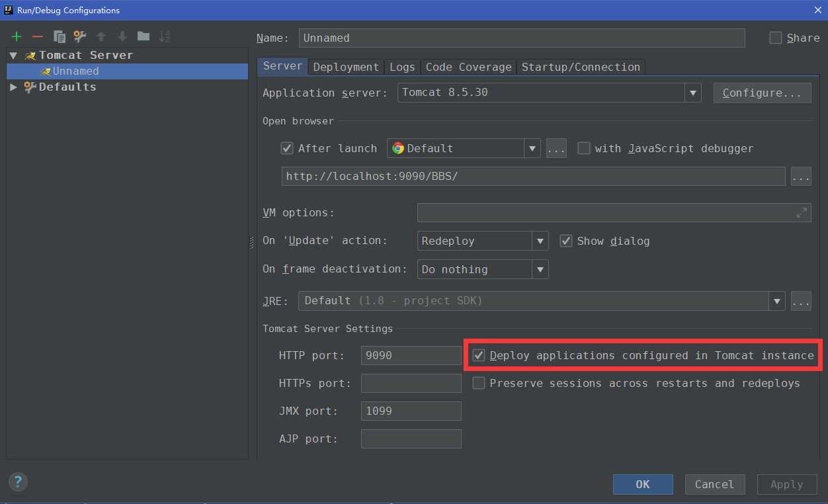Click the IntelliJ icon in title bar
Image resolution: width=828 pixels, height=504 pixels.
click(x=9, y=10)
